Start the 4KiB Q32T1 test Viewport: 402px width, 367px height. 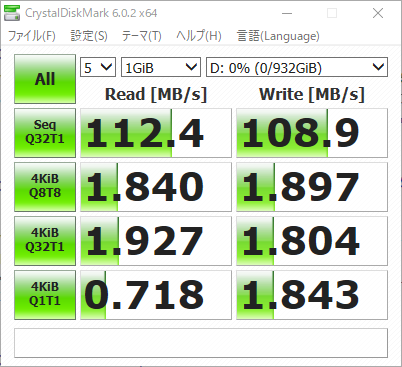click(x=45, y=241)
